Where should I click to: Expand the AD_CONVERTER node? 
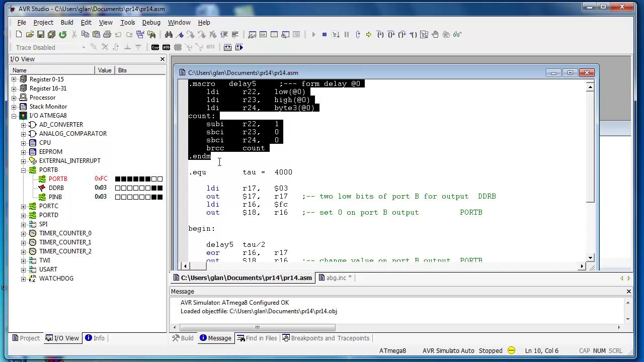23,125
